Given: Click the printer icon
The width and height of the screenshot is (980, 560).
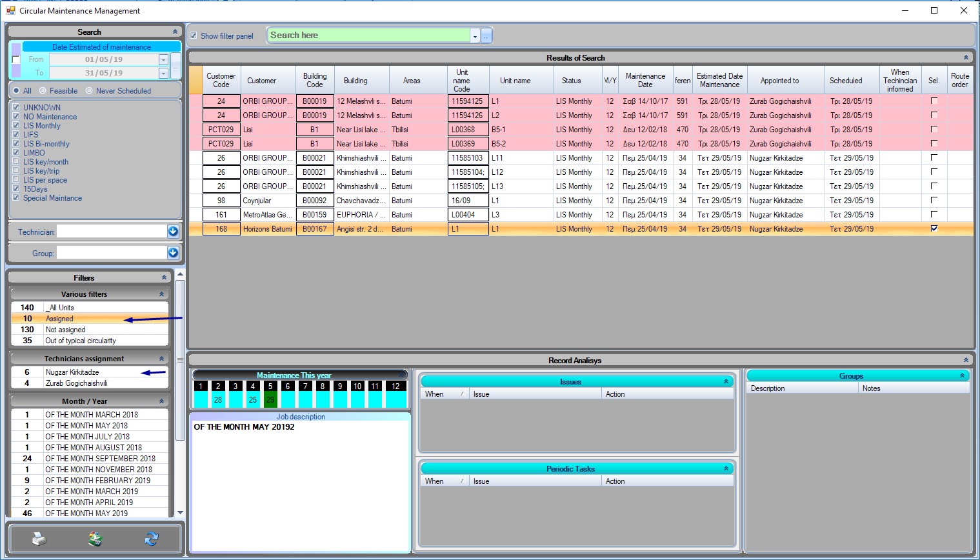Looking at the screenshot, I should (x=39, y=539).
